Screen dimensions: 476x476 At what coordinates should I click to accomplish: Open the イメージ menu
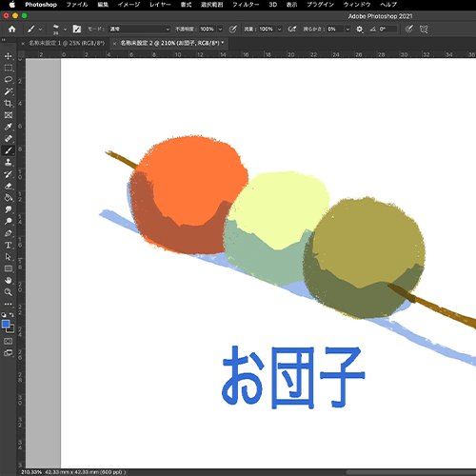coord(129,5)
